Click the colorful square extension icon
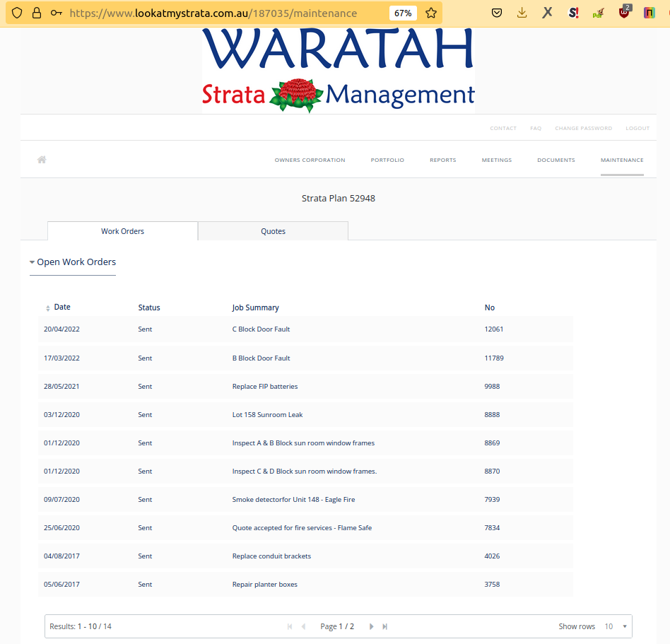The height and width of the screenshot is (644, 670). coord(649,13)
